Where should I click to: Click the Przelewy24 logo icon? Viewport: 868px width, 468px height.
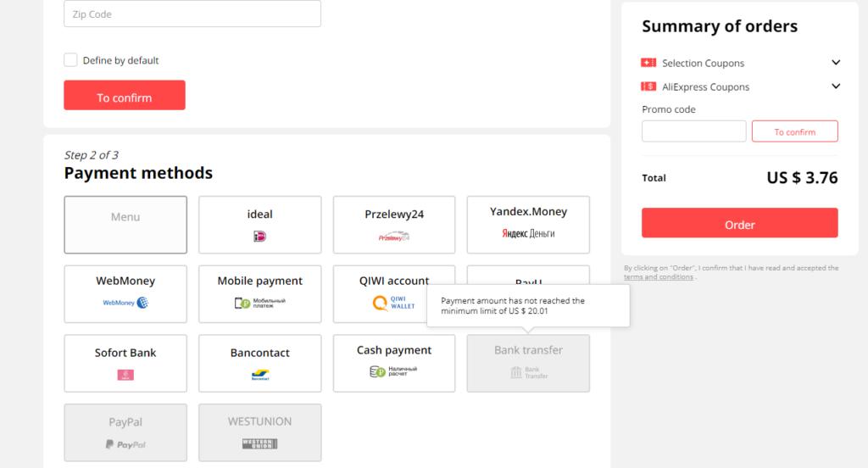click(393, 237)
